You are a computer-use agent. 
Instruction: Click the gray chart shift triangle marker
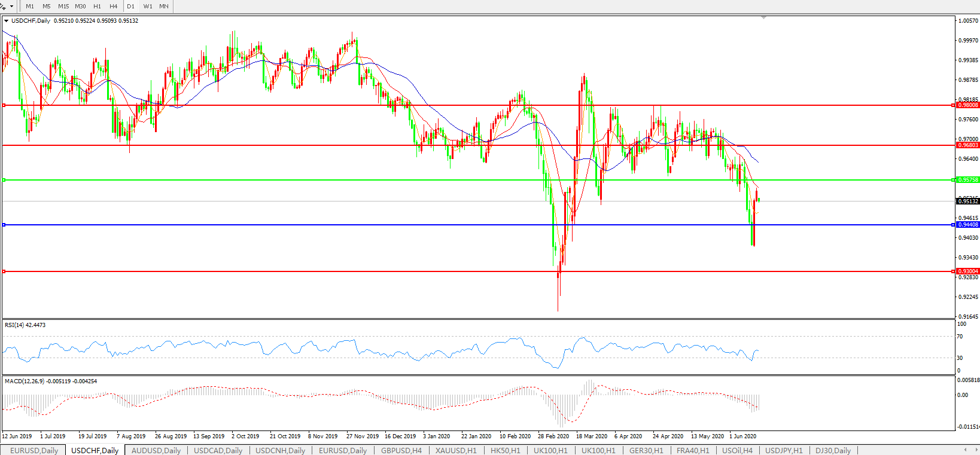763,18
